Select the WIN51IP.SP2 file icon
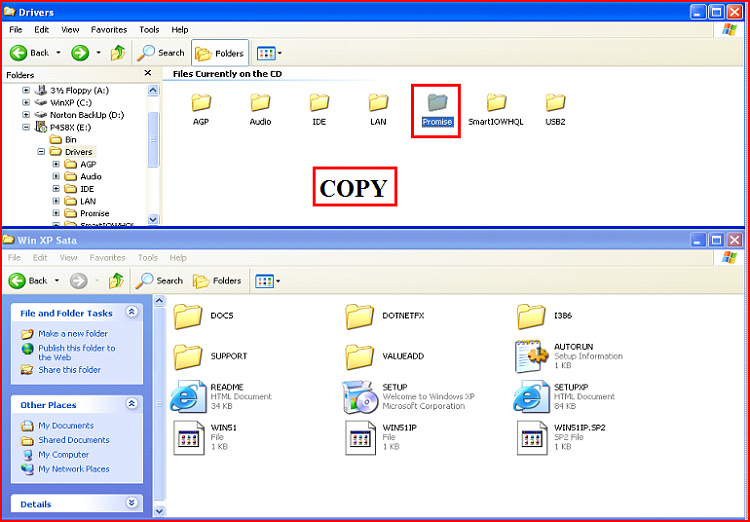This screenshot has height=522, width=750. coord(532,438)
